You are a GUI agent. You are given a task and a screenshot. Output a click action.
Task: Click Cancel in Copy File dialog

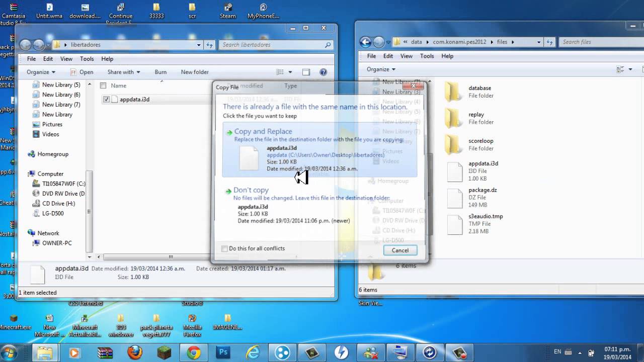pos(400,250)
